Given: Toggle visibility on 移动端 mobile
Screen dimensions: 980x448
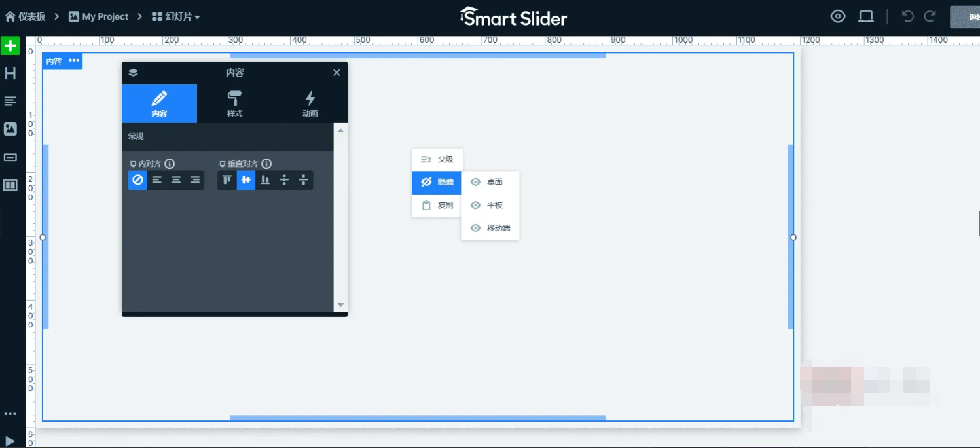Looking at the screenshot, I should click(490, 228).
